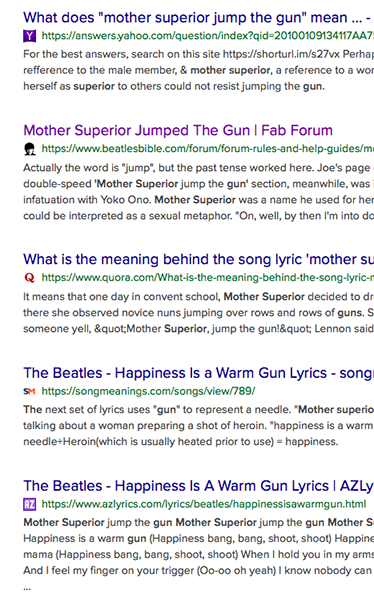Click snippet 'The next set of lyrics uses "gun"'
Image resolution: width=374 pixels, height=594 pixels.
(x=101, y=410)
